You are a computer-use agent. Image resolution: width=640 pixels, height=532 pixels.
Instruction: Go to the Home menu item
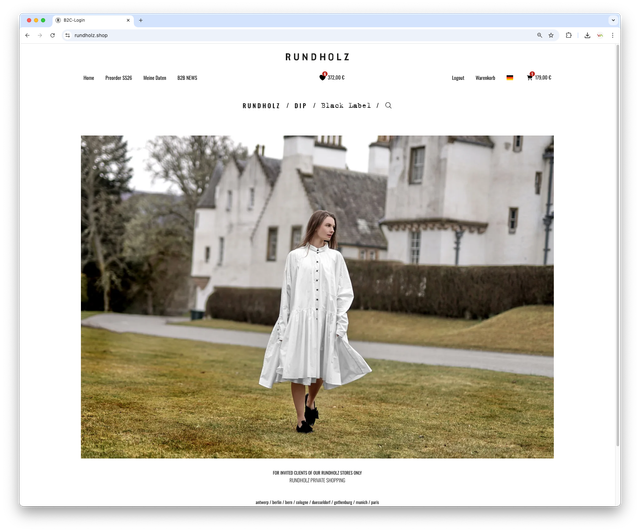89,77
